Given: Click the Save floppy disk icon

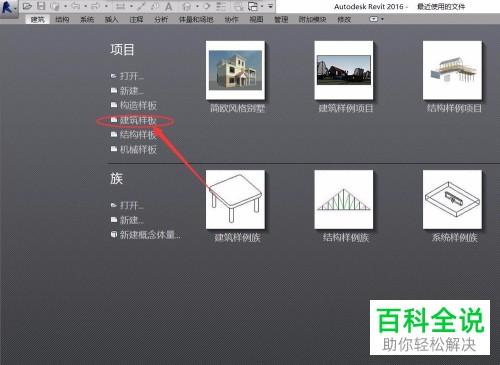Looking at the screenshot, I should (x=41, y=6).
